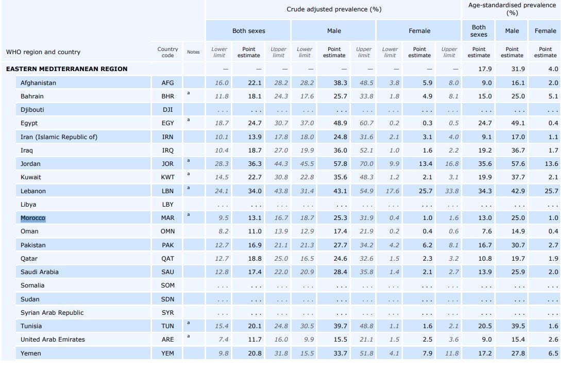The height and width of the screenshot is (373, 588).
Task: Click the Lebanon country name
Action: pyautogui.click(x=33, y=191)
